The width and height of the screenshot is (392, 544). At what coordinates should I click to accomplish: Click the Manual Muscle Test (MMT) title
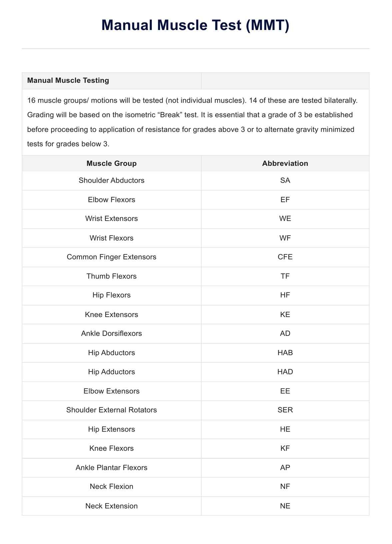tap(196, 25)
